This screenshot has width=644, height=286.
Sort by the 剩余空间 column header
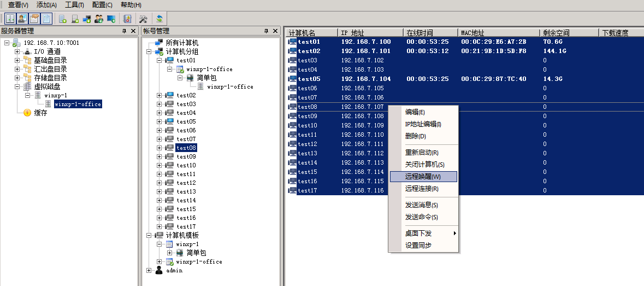[x=570, y=33]
